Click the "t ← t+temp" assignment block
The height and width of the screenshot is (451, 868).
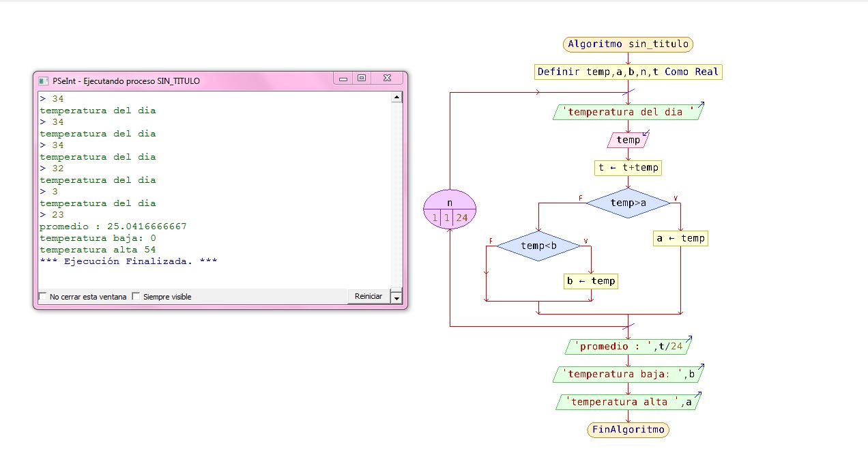point(626,167)
